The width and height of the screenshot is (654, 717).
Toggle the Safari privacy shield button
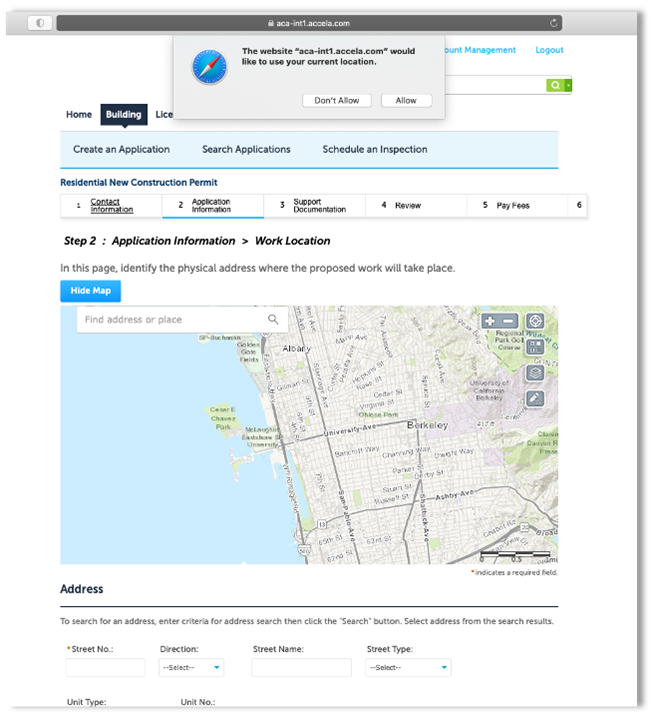click(x=40, y=22)
